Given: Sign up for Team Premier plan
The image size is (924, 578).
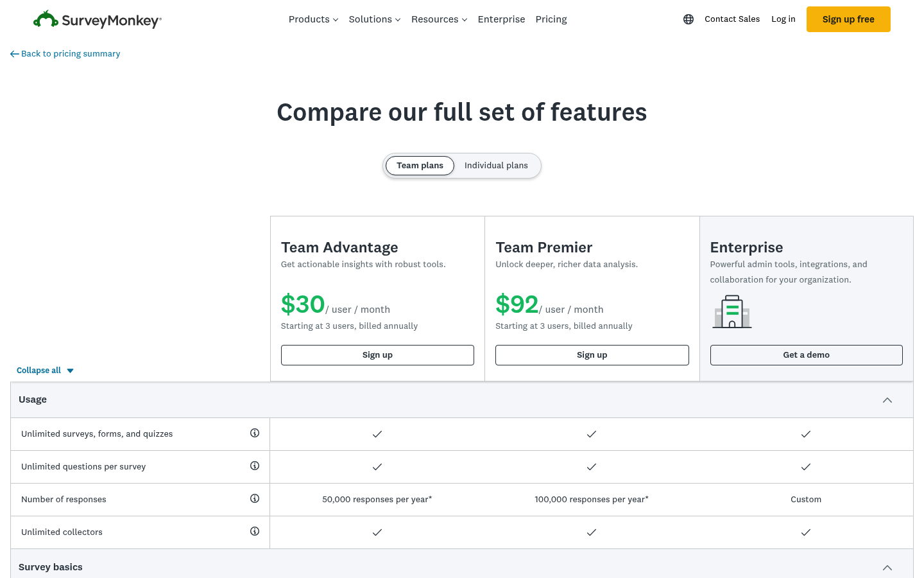Looking at the screenshot, I should pos(592,355).
